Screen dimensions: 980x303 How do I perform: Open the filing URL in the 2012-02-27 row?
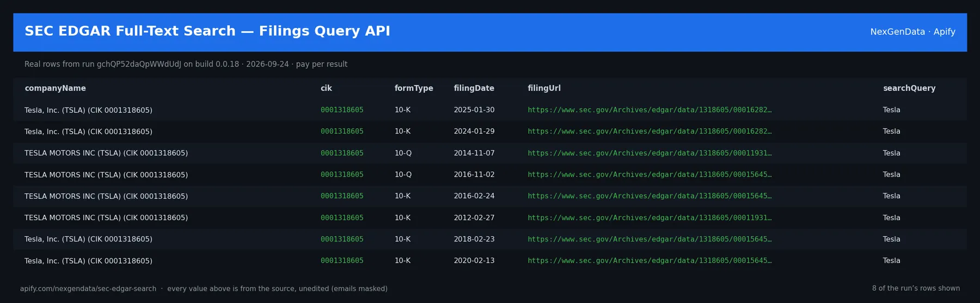point(650,217)
